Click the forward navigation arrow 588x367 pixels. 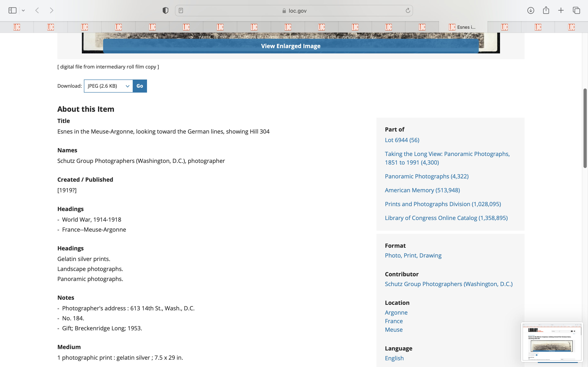point(51,10)
